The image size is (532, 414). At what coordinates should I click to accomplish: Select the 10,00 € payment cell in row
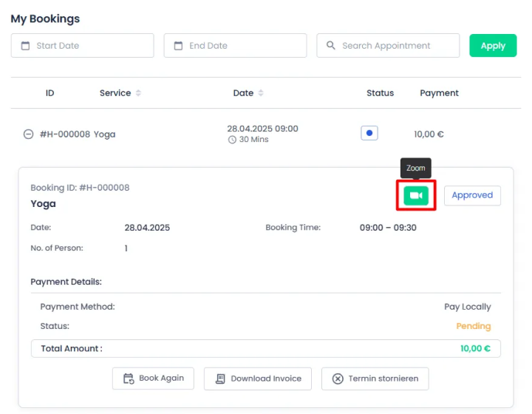[x=429, y=134]
